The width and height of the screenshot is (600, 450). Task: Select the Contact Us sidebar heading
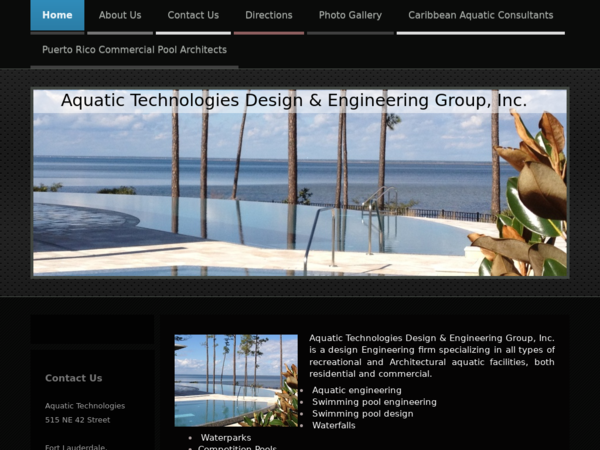click(73, 378)
